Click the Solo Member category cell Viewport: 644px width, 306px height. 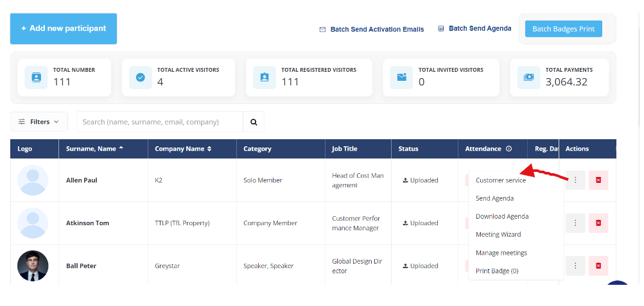263,180
